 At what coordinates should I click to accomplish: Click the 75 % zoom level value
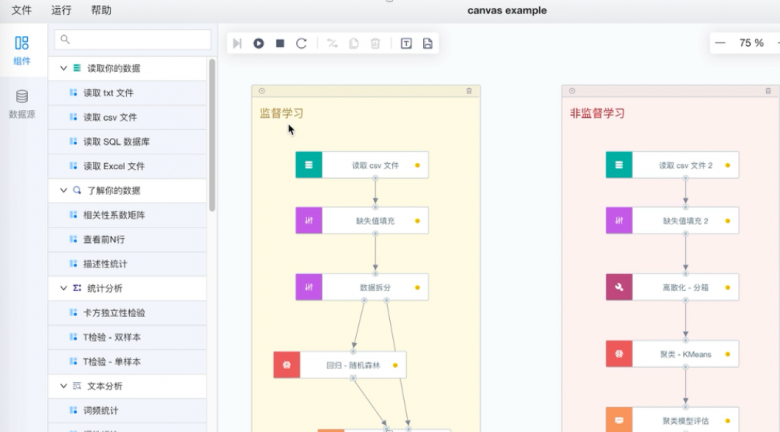(751, 43)
